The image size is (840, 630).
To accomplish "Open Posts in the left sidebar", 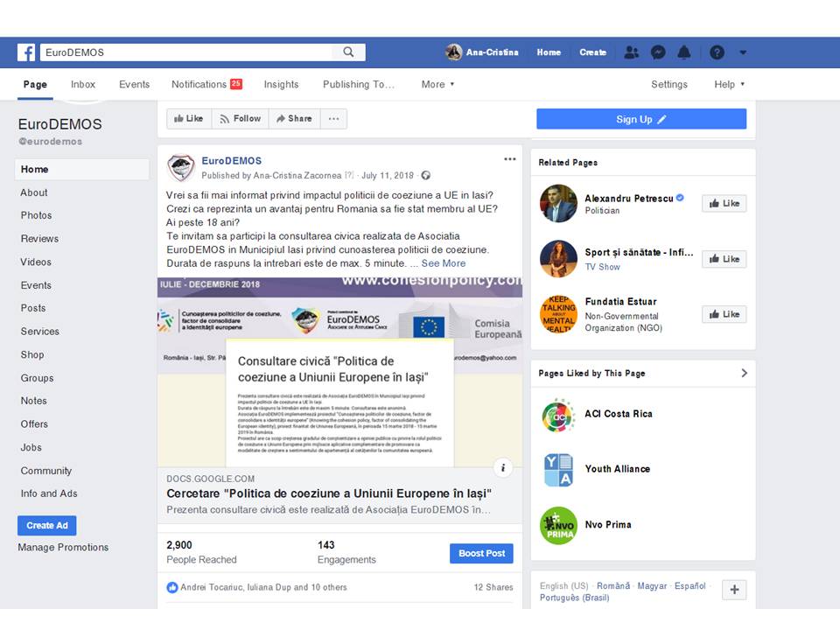I will (33, 308).
